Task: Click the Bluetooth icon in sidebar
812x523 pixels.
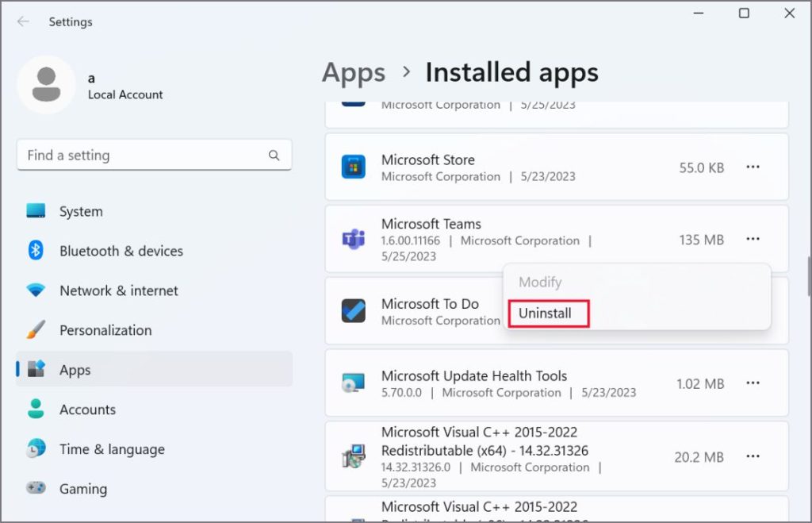Action: (x=36, y=250)
